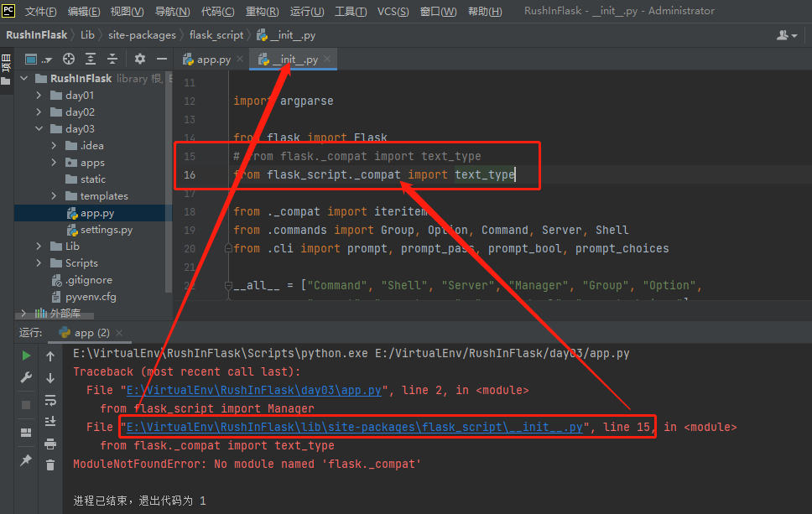Click site-packages breadcrumb in navigation bar
Screen dimensions: 812x514
[142, 34]
